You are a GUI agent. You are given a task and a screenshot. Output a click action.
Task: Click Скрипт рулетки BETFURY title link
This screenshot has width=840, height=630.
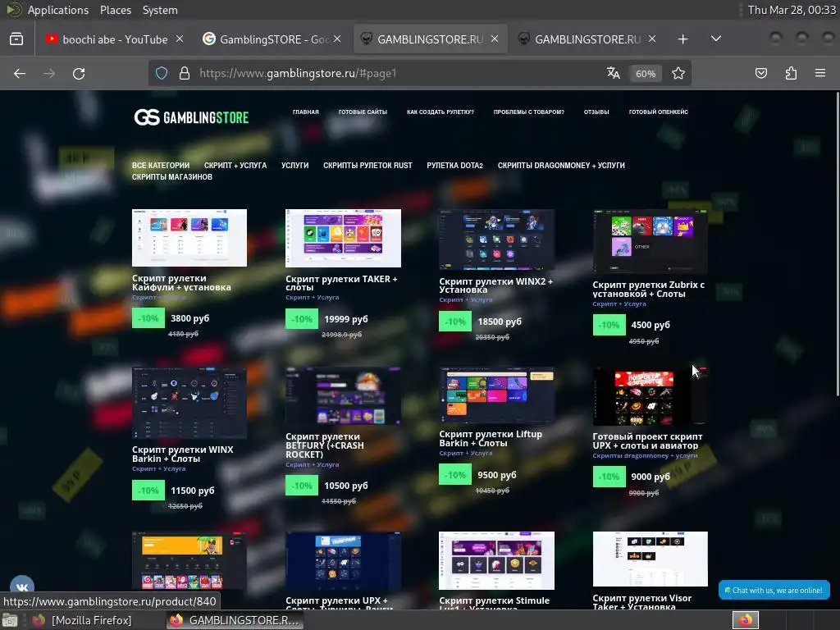[x=325, y=445]
